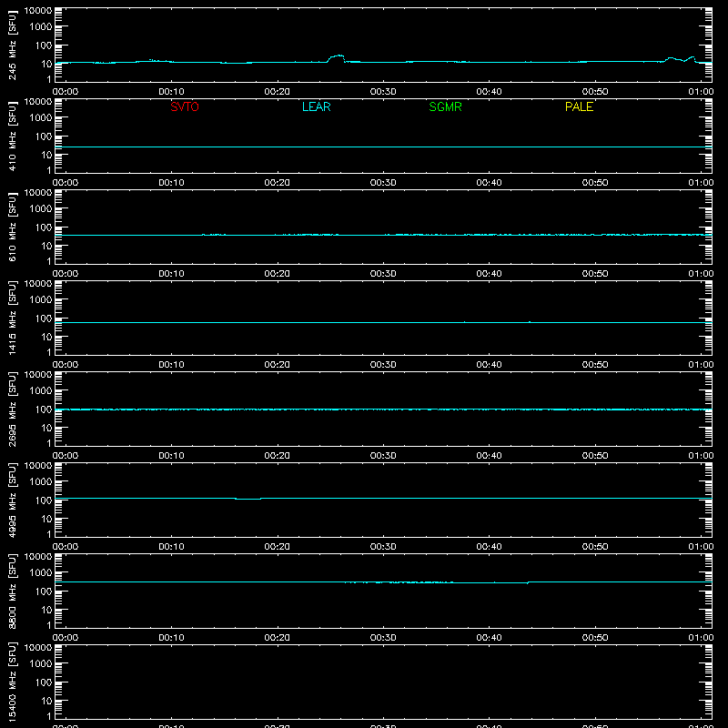This screenshot has width=728, height=728.
Task: Click the 10000 y-axis label of the 245 MHz panel
Action: (x=38, y=11)
